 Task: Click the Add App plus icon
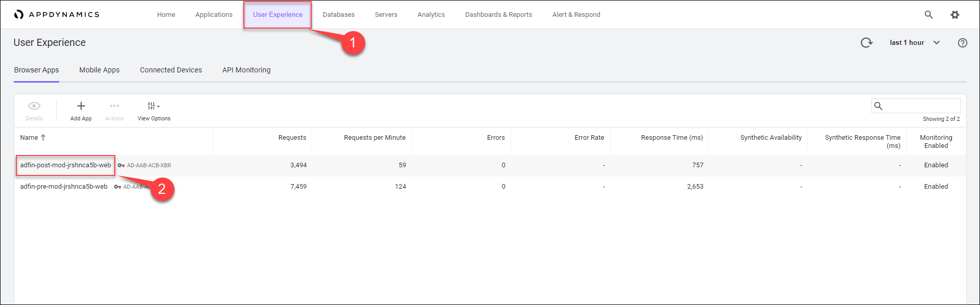pyautogui.click(x=81, y=106)
